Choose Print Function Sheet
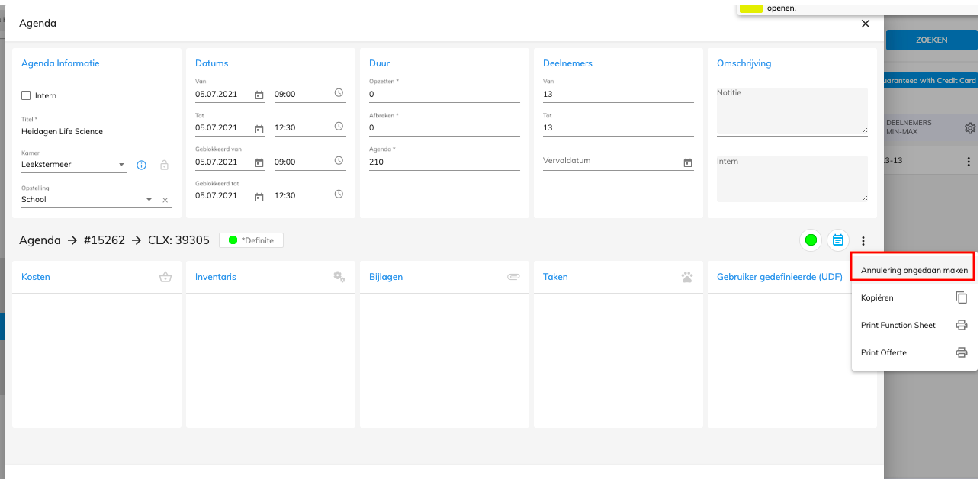Viewport: 980px width, 479px height. (914, 325)
